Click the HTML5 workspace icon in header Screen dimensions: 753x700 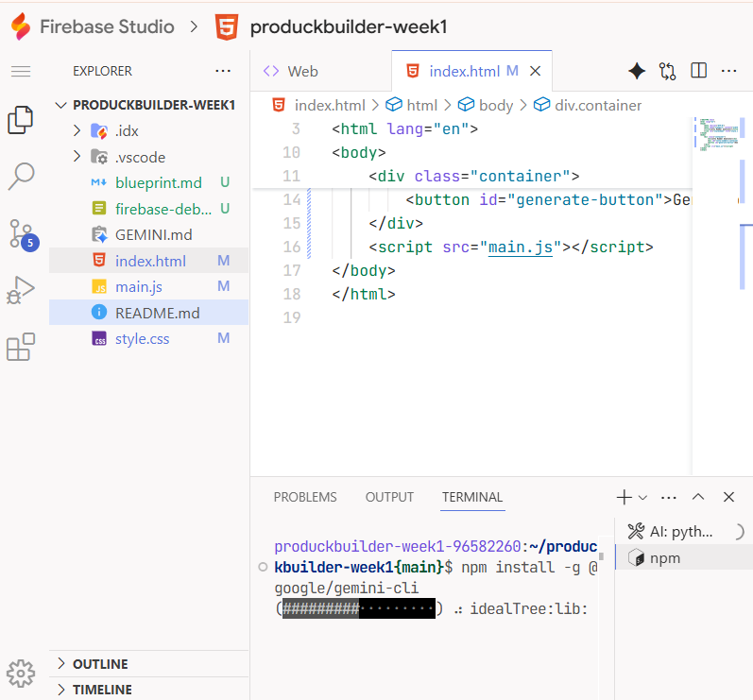click(226, 26)
